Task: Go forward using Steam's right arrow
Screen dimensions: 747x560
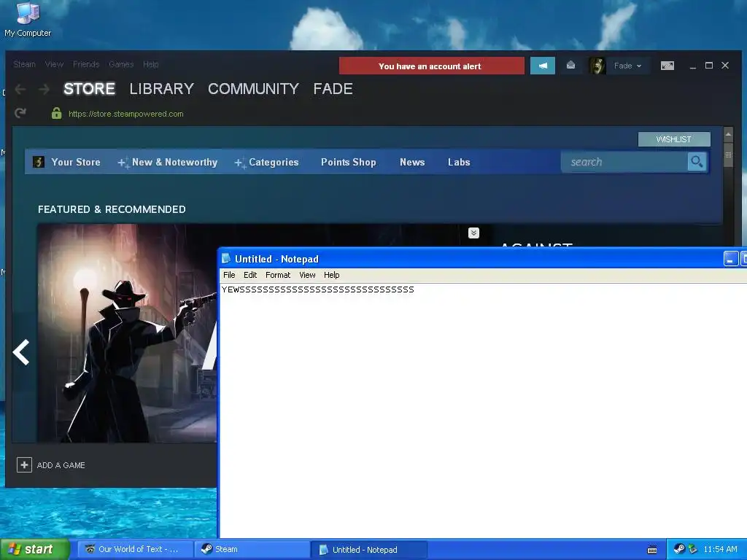Action: pyautogui.click(x=44, y=89)
